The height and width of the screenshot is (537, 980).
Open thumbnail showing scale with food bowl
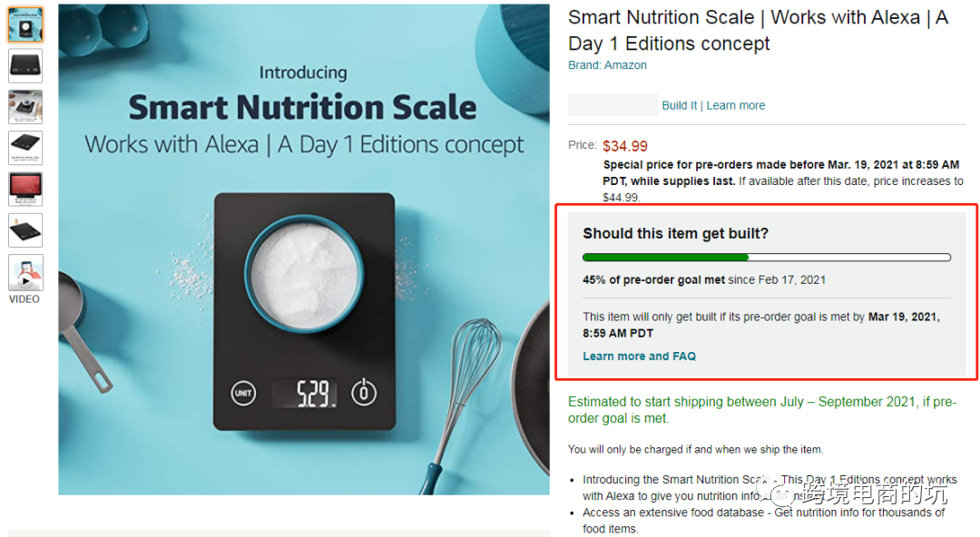(x=25, y=107)
